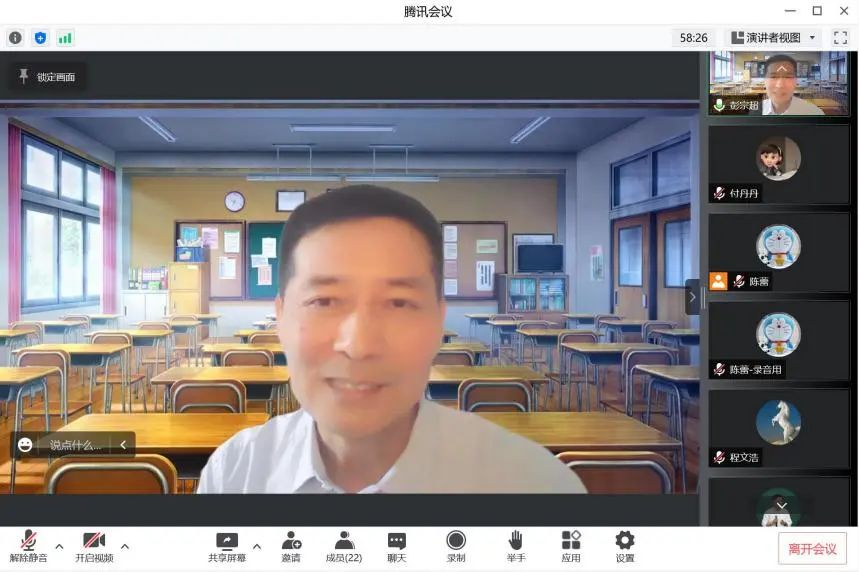Screen dimensions: 859x572
Task: Turn on camera with 开启视频
Action: (94, 546)
